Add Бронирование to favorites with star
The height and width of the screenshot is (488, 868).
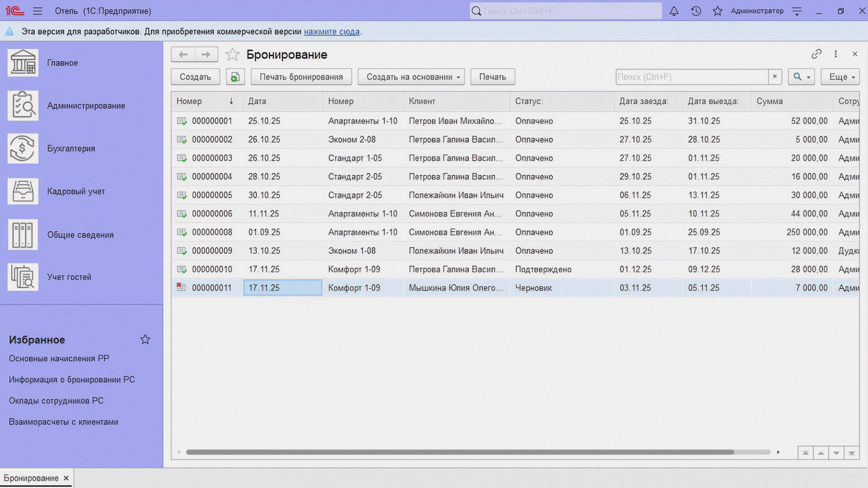[232, 55]
